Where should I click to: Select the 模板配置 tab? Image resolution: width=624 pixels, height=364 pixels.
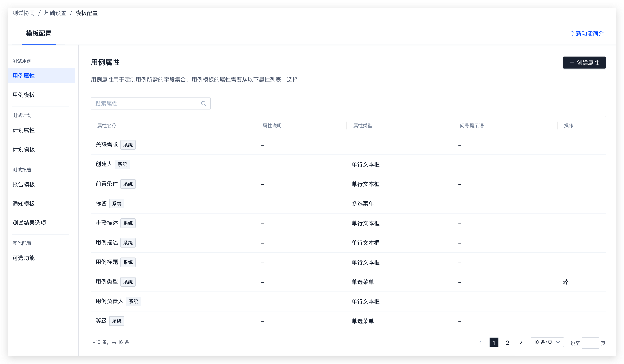coord(39,33)
